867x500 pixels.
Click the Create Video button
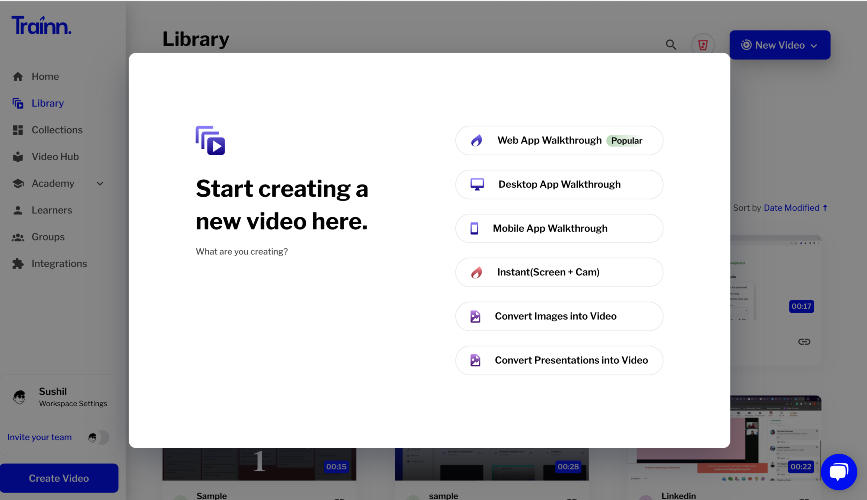click(x=59, y=478)
